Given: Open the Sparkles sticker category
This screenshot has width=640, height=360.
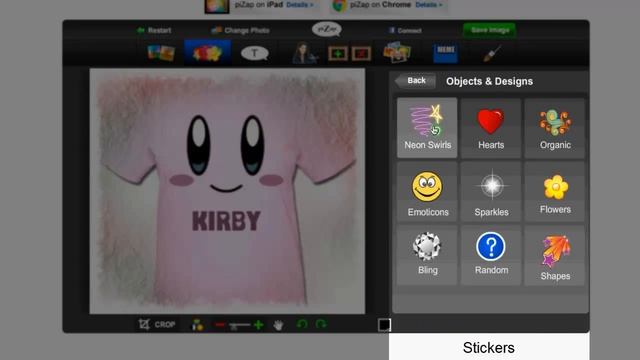Looking at the screenshot, I should click(x=491, y=192).
